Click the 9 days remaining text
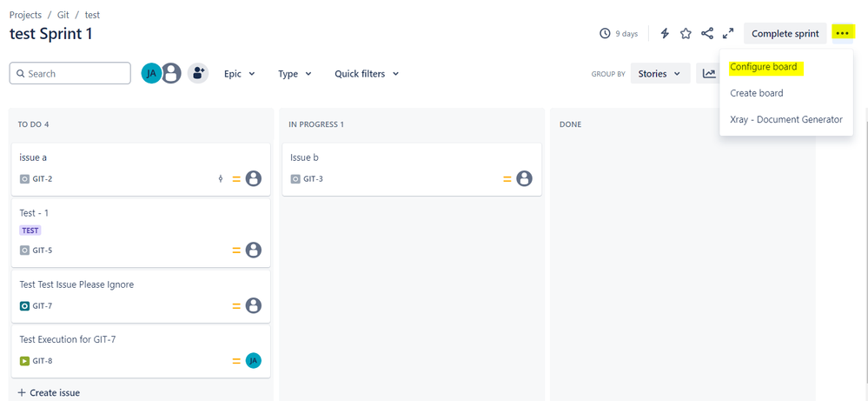Screen dimensions: 868x401 pyautogui.click(x=626, y=34)
